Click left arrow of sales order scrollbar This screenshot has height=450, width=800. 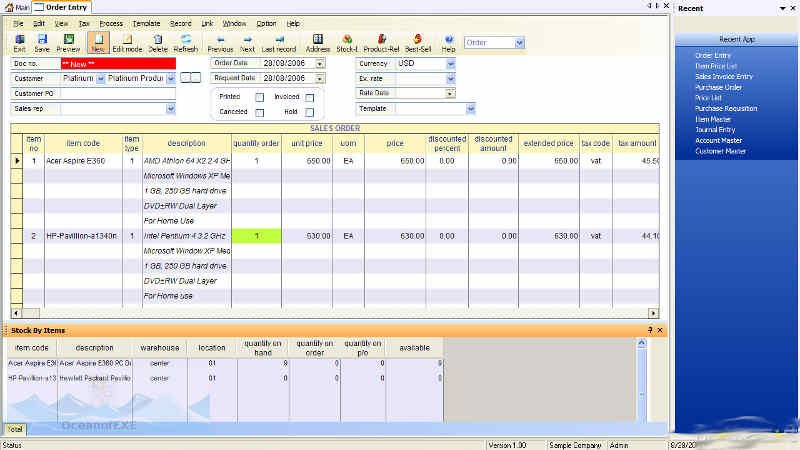pyautogui.click(x=16, y=313)
